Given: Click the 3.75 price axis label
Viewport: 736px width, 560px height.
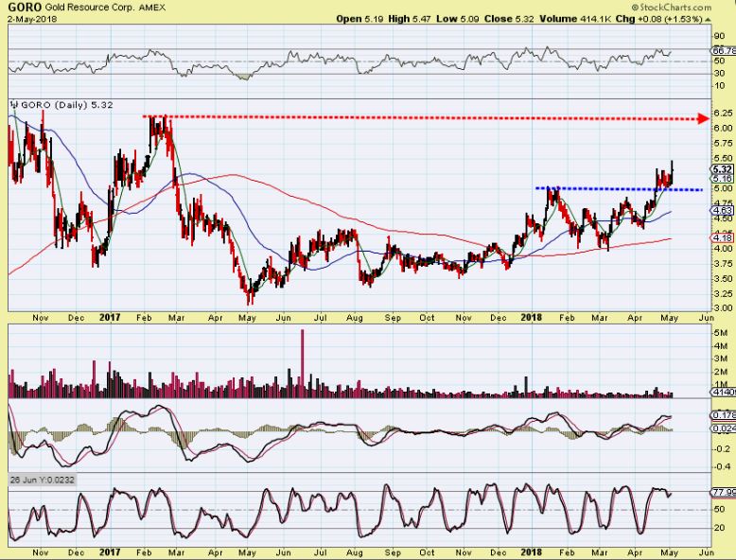Looking at the screenshot, I should click(x=723, y=264).
